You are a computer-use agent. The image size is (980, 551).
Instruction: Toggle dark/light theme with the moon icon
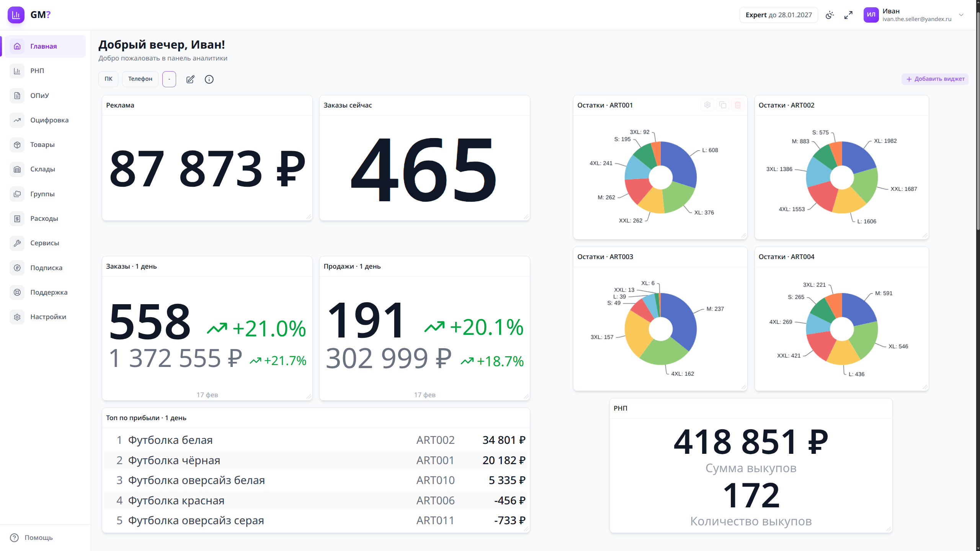coord(830,15)
